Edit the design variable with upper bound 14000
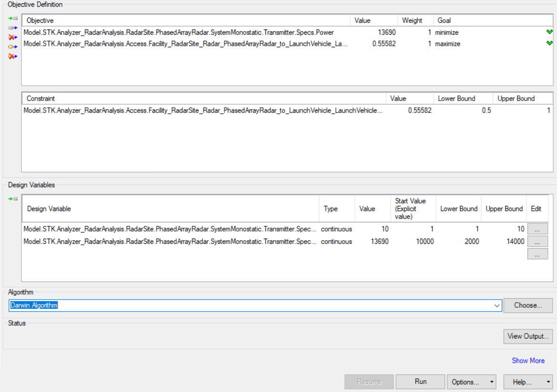Viewport: 557px width, 392px height. (x=537, y=241)
